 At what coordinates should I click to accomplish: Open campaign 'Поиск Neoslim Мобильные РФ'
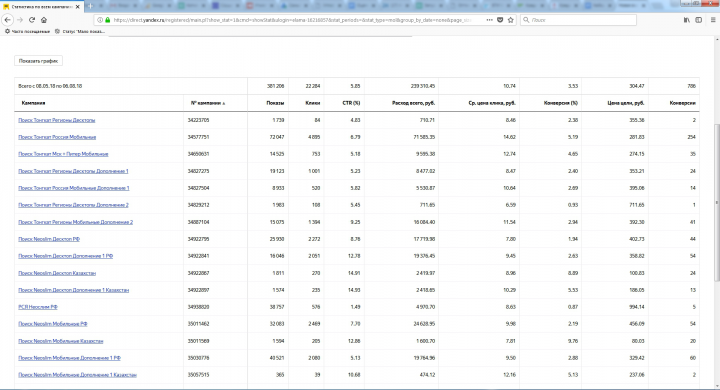coord(52,324)
